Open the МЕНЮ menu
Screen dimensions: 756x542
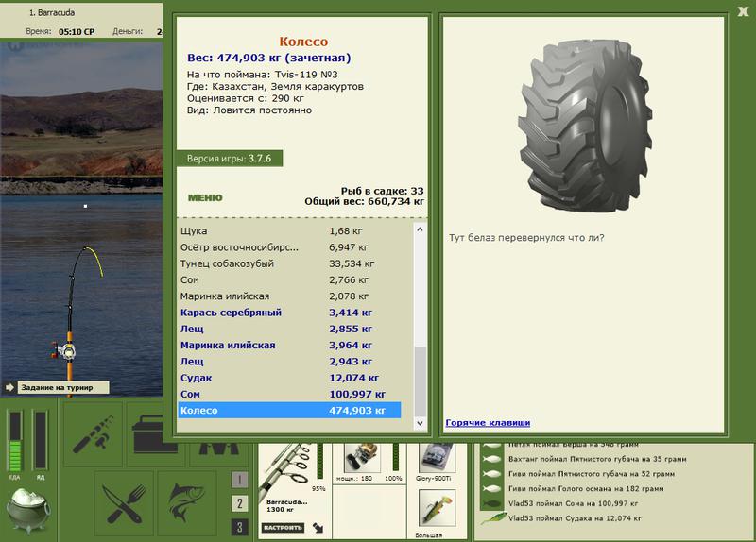pos(205,198)
